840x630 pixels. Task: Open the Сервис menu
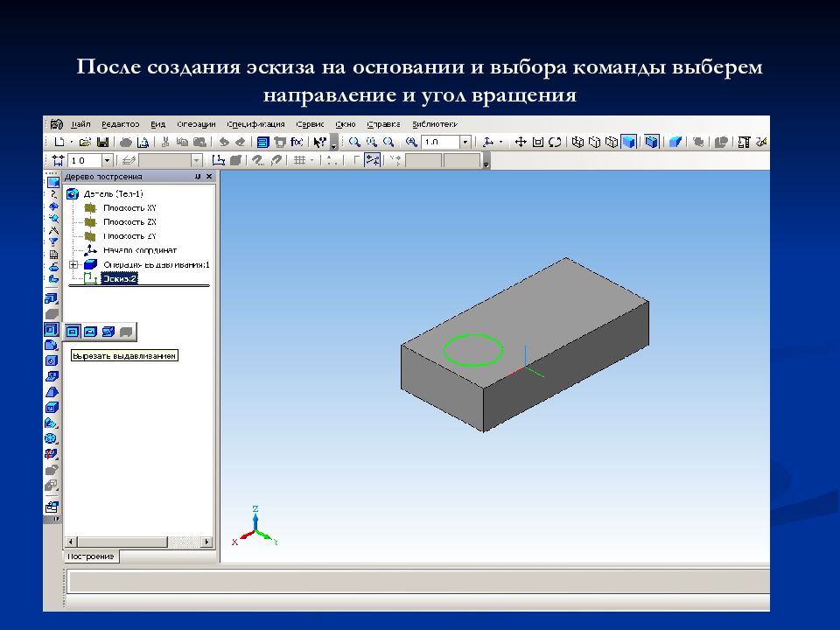point(310,124)
